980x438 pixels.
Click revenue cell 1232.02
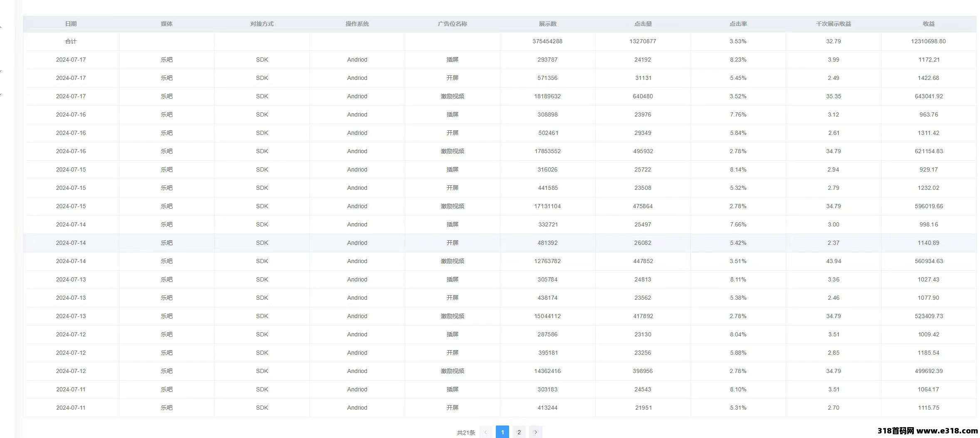click(928, 188)
